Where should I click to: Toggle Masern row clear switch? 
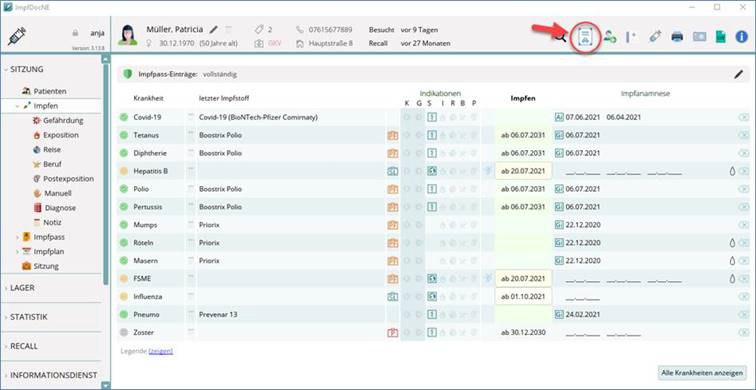[x=743, y=261]
